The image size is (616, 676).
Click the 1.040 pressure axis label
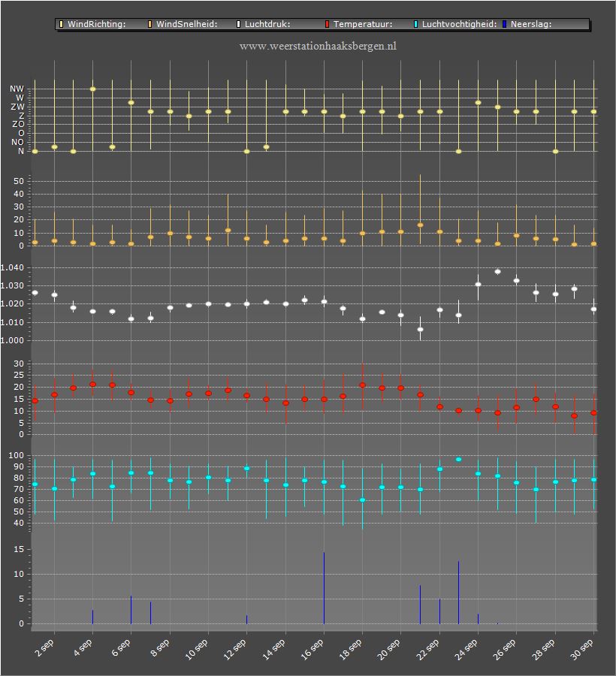coord(12,267)
